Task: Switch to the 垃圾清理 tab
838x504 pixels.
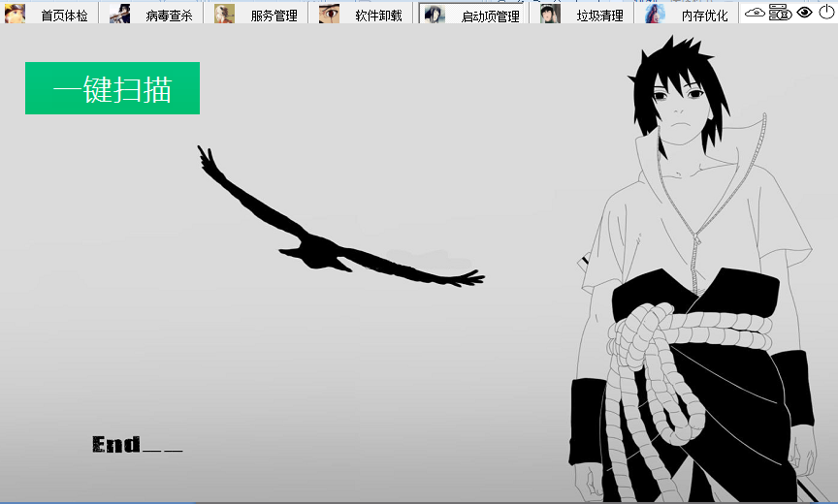Action: pos(582,14)
